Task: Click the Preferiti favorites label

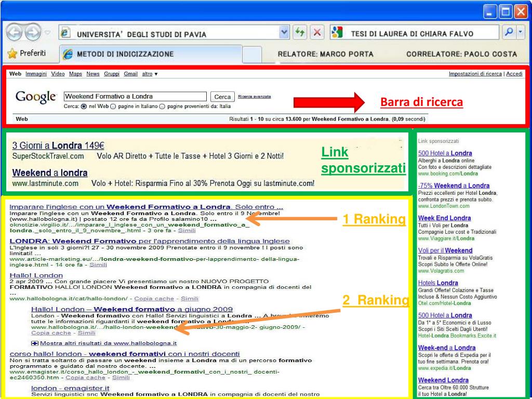Action: click(x=33, y=54)
